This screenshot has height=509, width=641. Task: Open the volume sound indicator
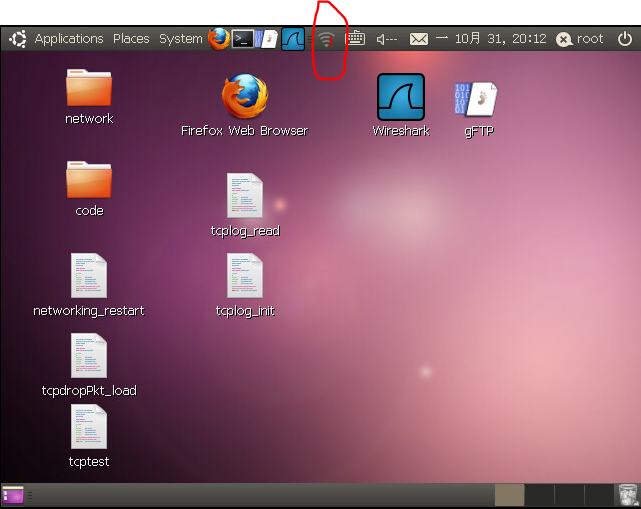(387, 39)
